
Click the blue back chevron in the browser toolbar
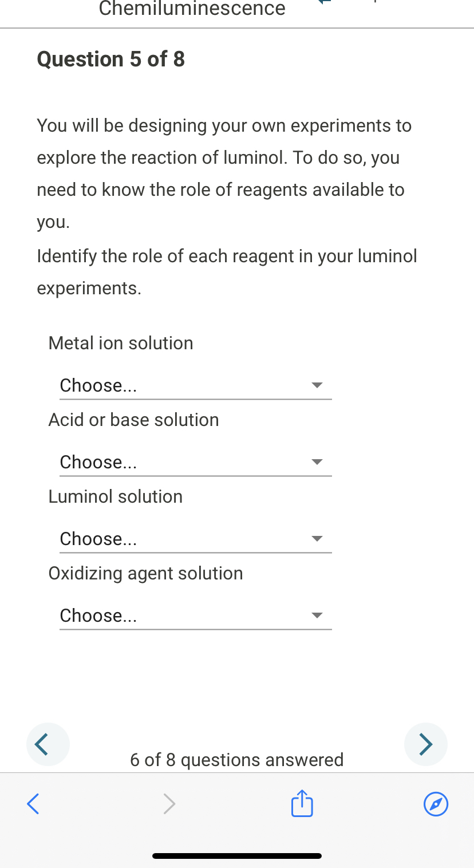(33, 803)
